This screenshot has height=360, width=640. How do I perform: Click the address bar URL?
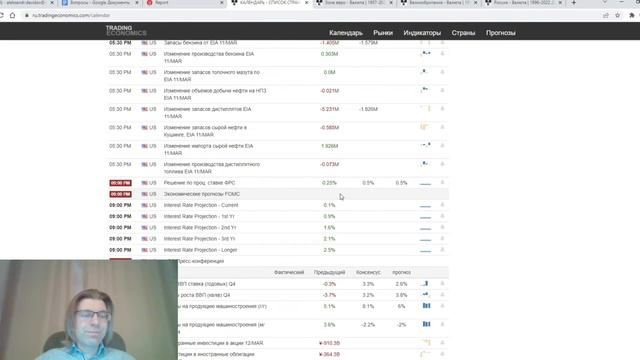[71, 16]
